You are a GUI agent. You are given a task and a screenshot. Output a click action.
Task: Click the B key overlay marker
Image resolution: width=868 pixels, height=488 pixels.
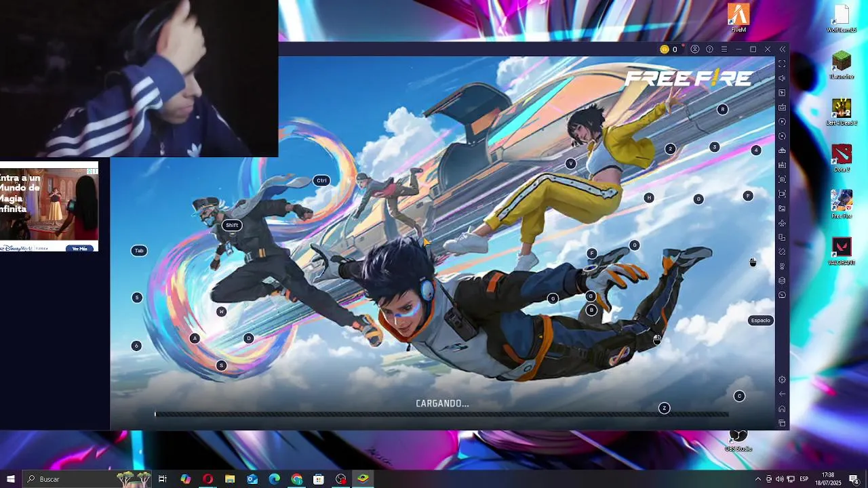tap(591, 310)
